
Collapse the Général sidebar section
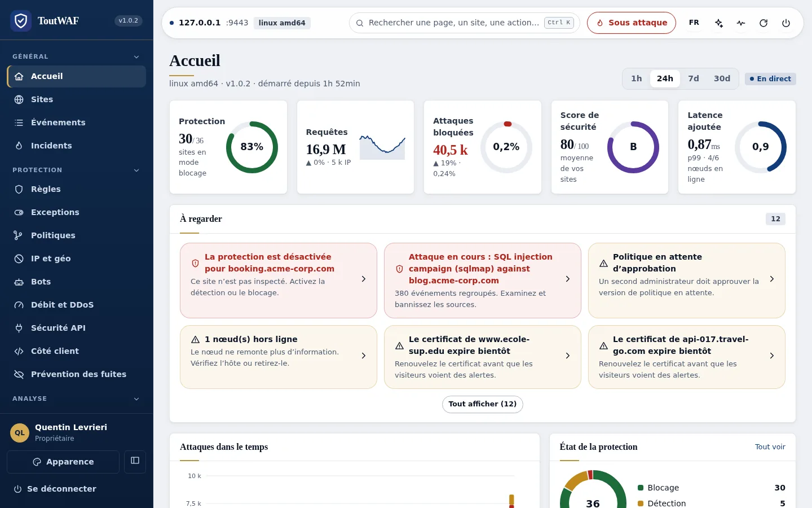tap(76, 56)
